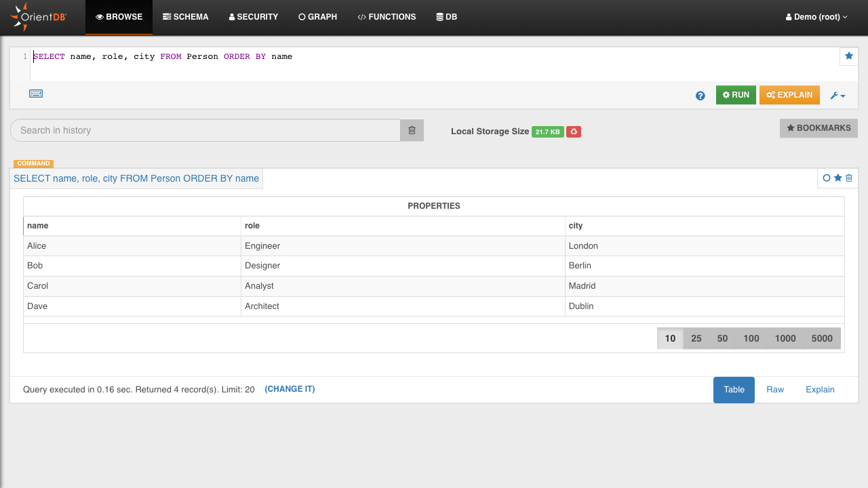Bookmark the current query with the star icon
Image resolution: width=868 pixels, height=488 pixels.
pos(849,56)
